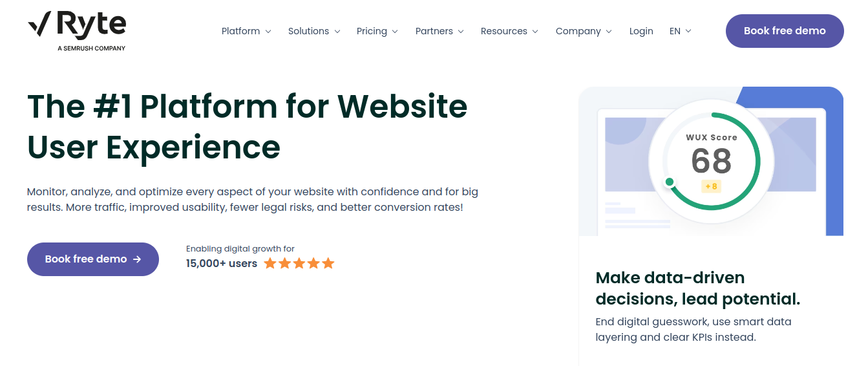Image resolution: width=868 pixels, height=366 pixels.
Task: Open the Partners navigation menu
Action: coord(439,31)
